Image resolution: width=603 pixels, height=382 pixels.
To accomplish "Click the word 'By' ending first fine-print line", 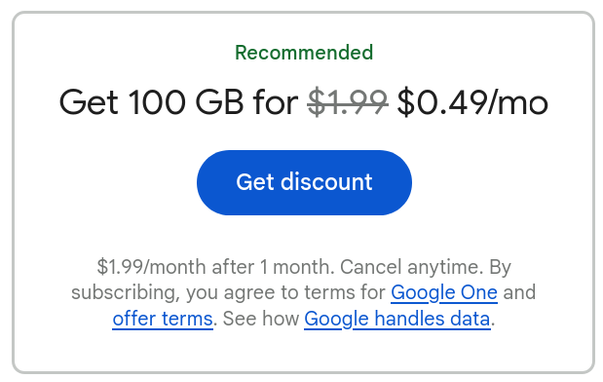I will (x=500, y=267).
